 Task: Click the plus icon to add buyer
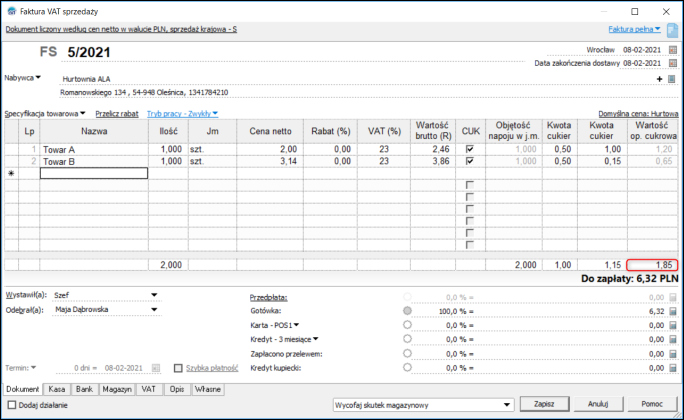[659, 78]
